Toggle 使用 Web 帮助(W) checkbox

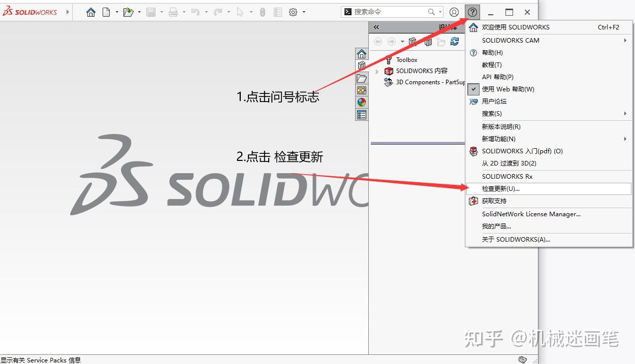pyautogui.click(x=473, y=89)
